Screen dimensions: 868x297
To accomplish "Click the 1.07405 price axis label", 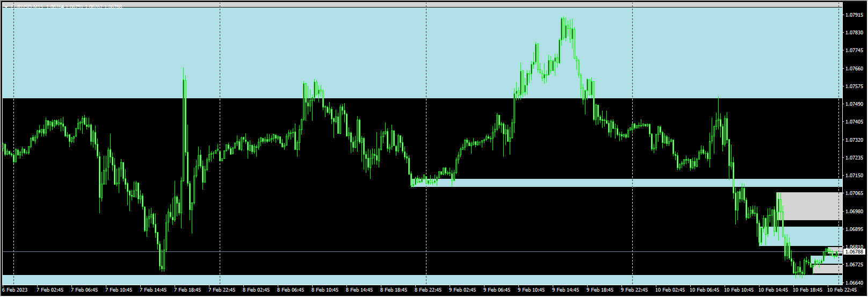I will pos(855,122).
